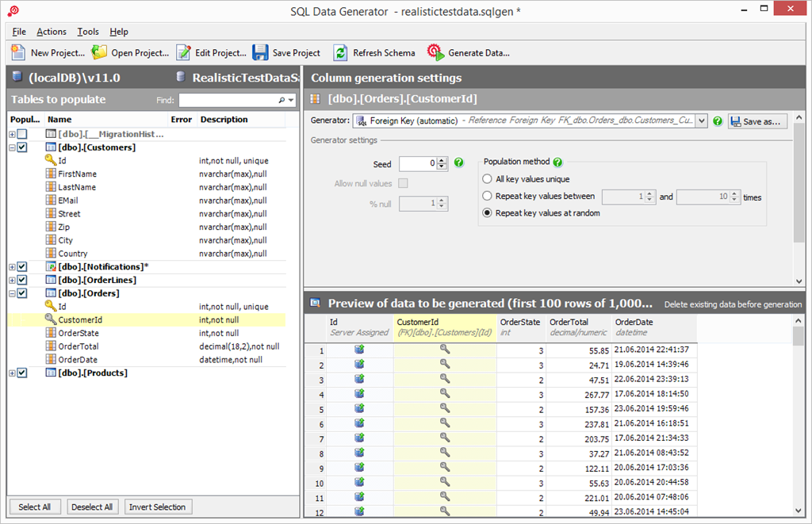The height and width of the screenshot is (524, 812).
Task: Click the Edit Project icon
Action: point(183,52)
